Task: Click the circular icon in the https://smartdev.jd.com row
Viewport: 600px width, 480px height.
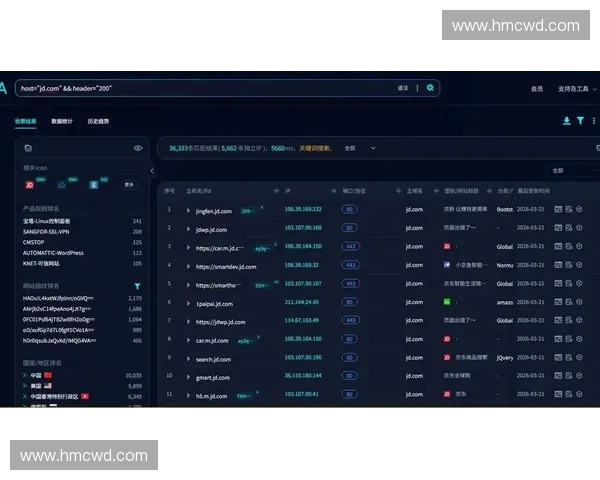Action: pos(579,264)
